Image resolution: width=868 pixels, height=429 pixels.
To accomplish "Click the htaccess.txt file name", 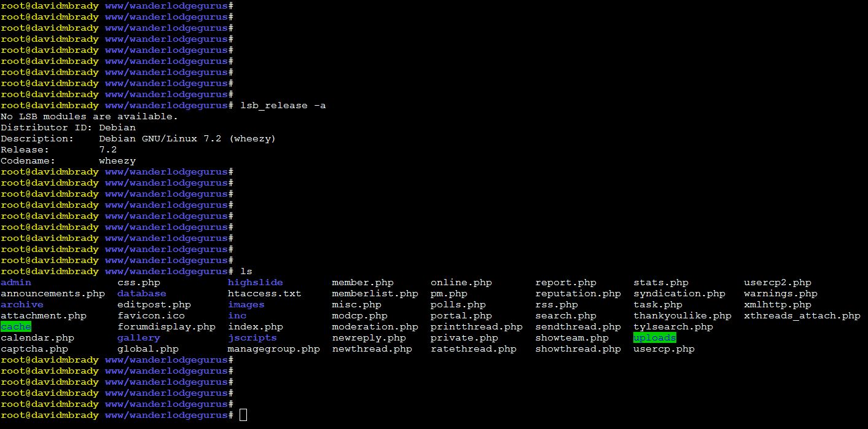I will click(264, 294).
